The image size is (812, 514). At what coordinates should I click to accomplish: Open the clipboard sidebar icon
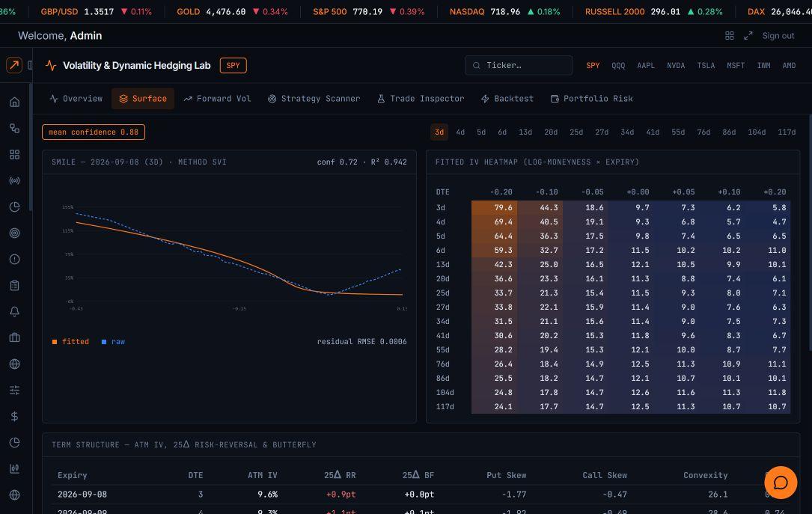click(14, 285)
